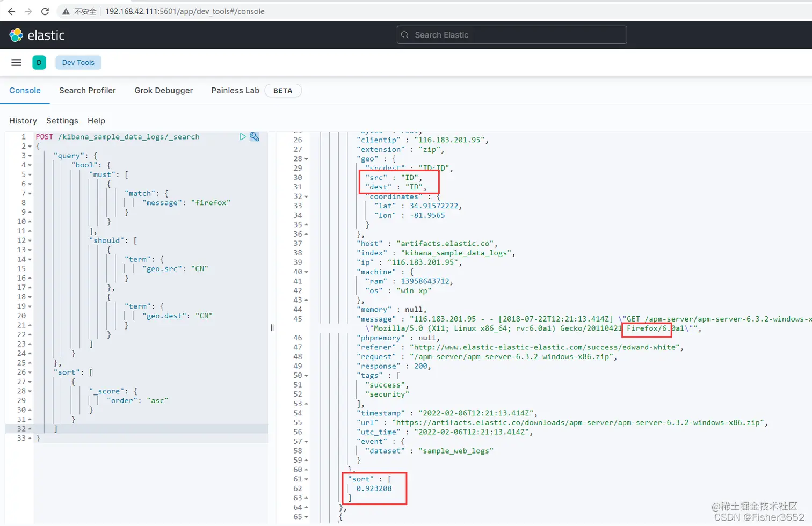Open the Painless Lab tab
812x526 pixels.
point(235,90)
